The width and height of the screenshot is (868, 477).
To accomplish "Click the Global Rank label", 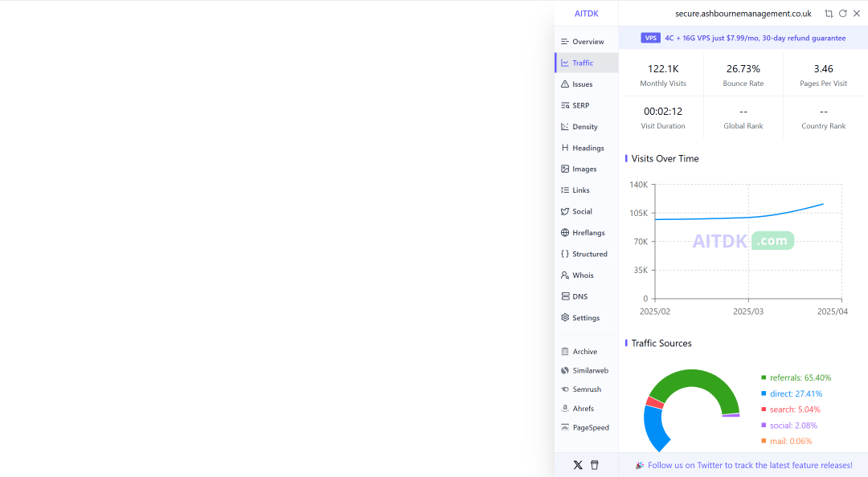I will (743, 126).
